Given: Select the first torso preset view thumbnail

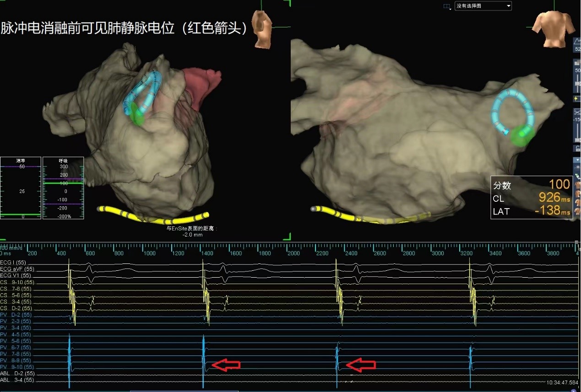Looking at the screenshot, I should pos(577,185).
